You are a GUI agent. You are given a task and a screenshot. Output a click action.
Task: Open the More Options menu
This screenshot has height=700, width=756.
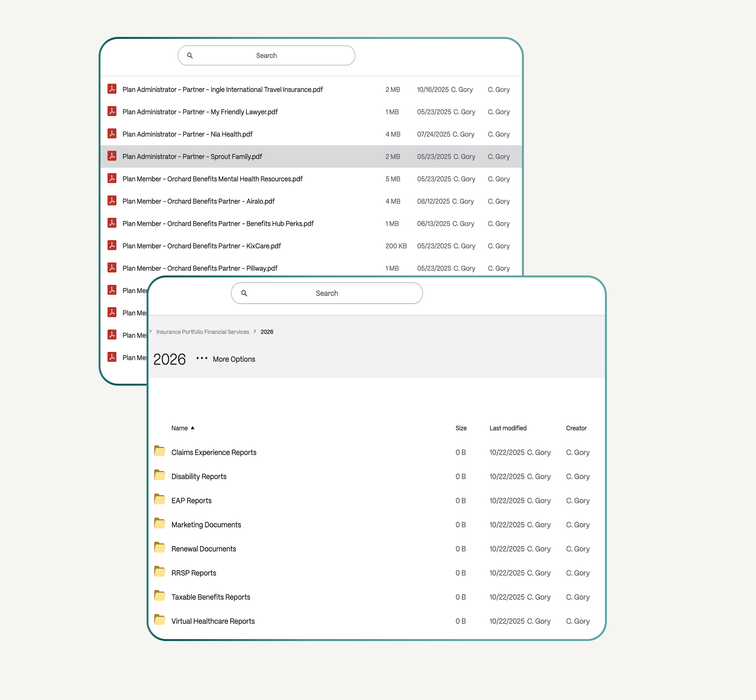[x=234, y=359]
